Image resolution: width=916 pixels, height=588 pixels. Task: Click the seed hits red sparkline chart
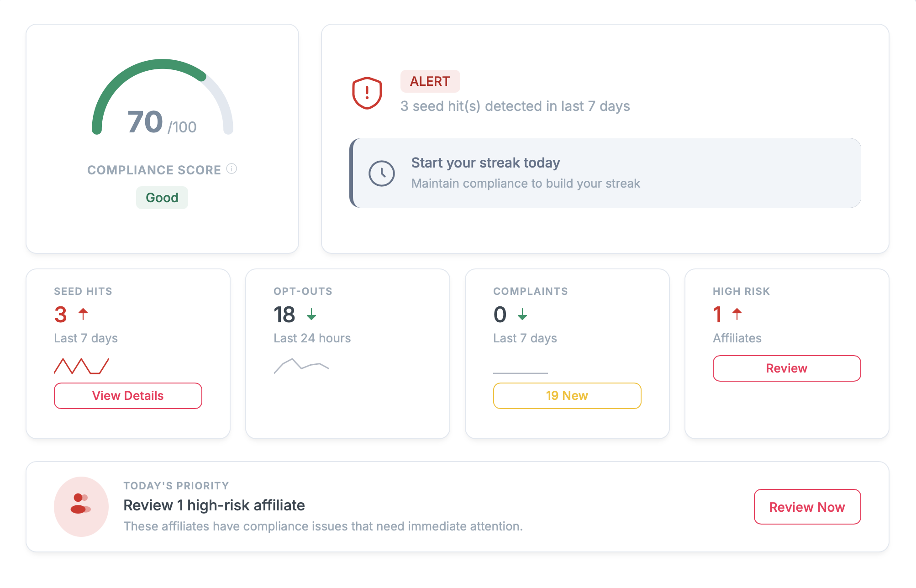(x=82, y=365)
